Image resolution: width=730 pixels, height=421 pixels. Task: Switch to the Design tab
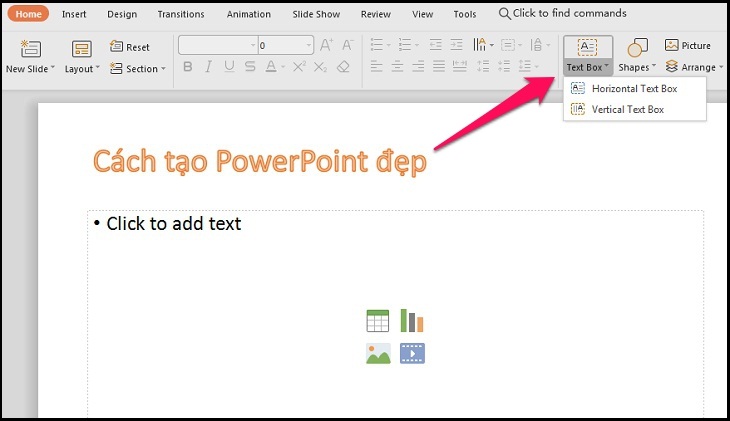(122, 14)
